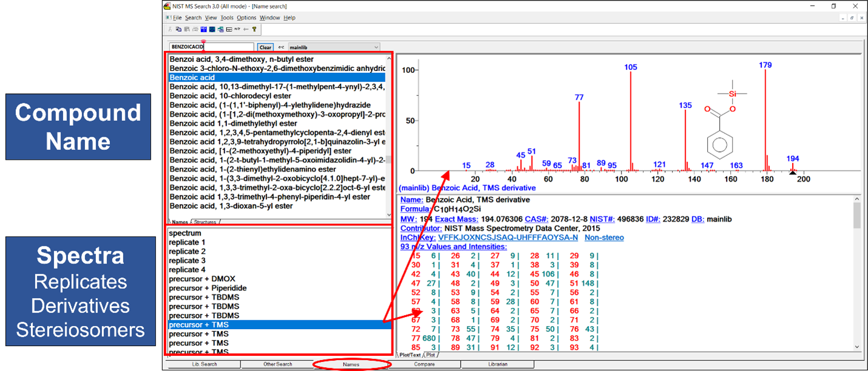
Task: Open the Options menu
Action: point(246,18)
